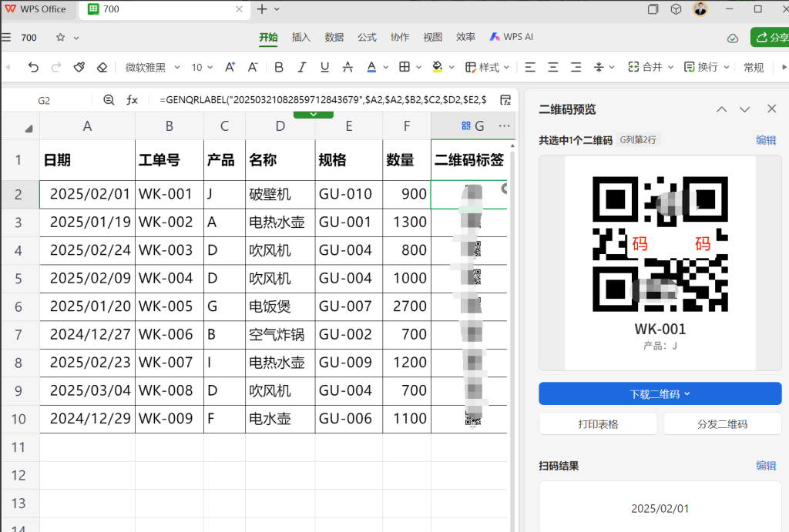Click the 打印表格 button

[598, 424]
